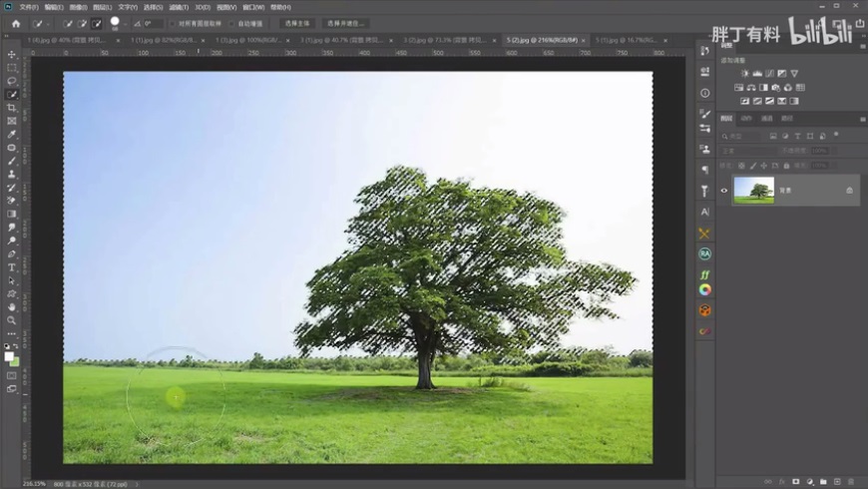Select the Zoom tool
868x489 pixels.
click(12, 320)
